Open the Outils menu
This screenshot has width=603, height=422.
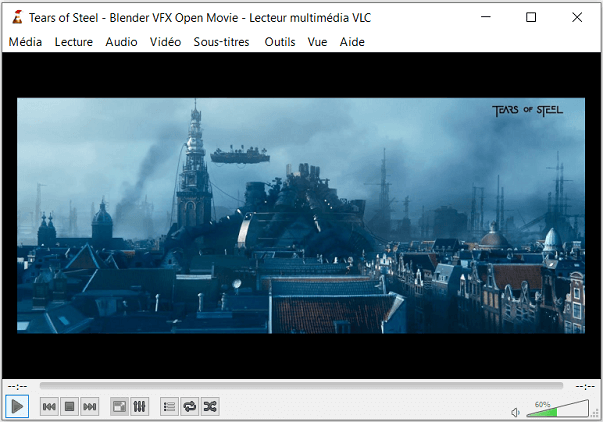pos(280,42)
